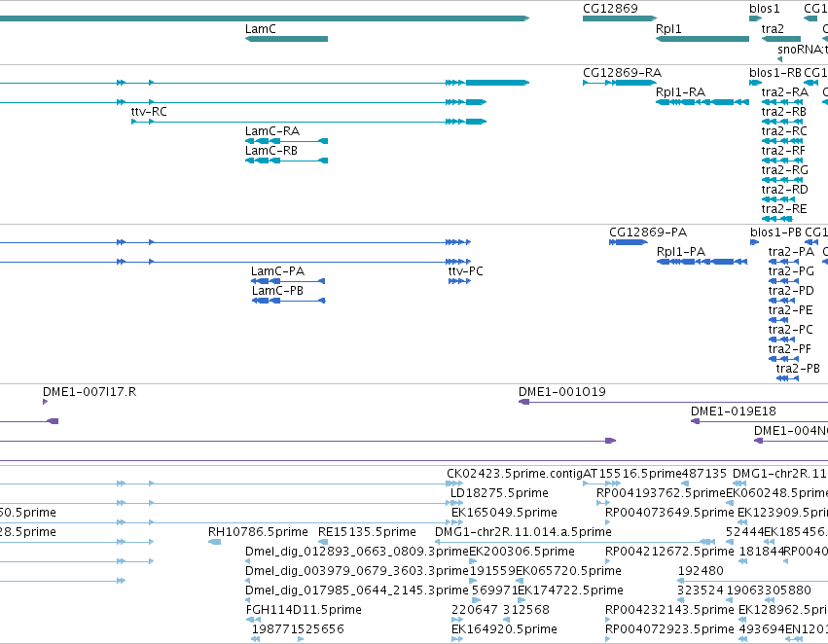Click the CG12869-RA transcript label
Screen dimensions: 828x644
[622, 72]
